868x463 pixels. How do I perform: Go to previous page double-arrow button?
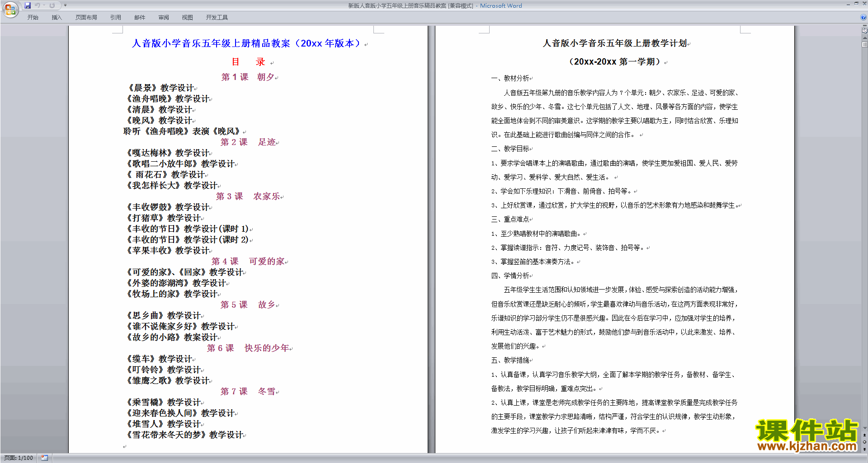tap(865, 435)
